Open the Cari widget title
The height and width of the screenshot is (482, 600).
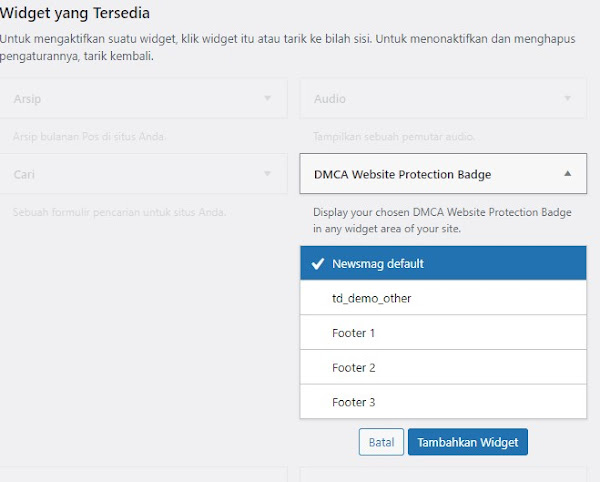pyautogui.click(x=25, y=174)
